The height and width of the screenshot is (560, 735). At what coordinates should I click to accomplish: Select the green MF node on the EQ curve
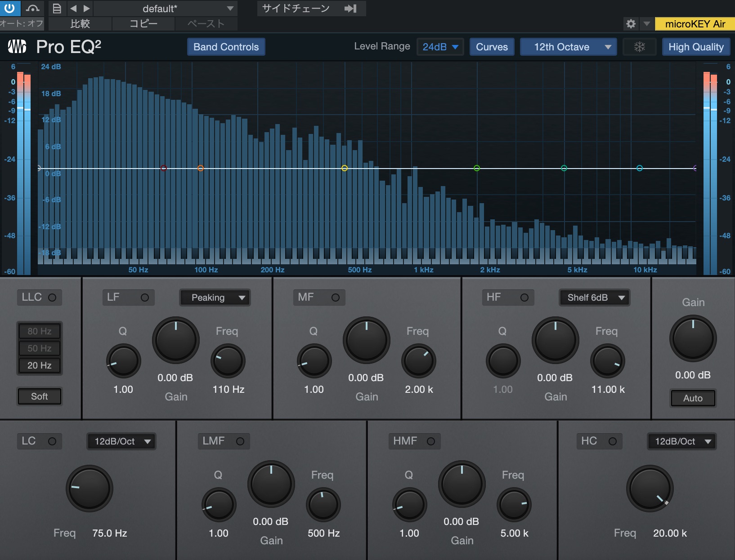[x=477, y=168]
